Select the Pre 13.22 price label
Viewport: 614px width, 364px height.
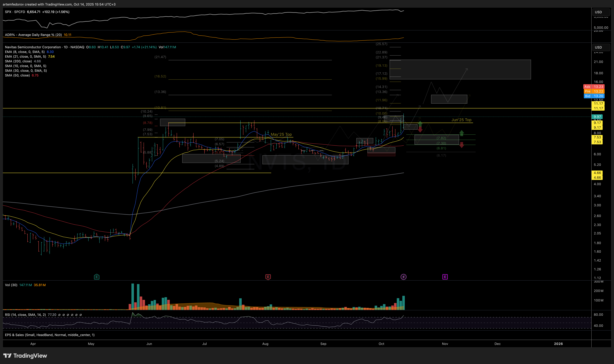click(x=594, y=91)
